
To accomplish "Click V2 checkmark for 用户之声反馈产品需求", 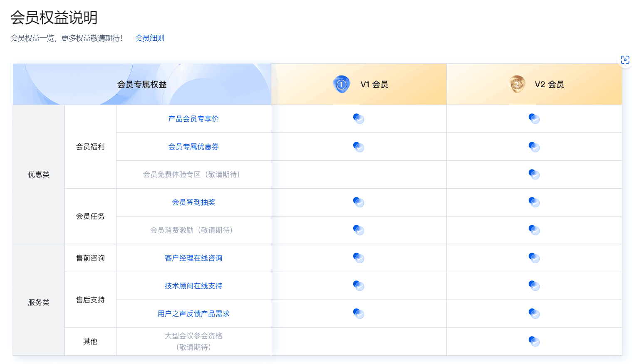I will coord(534,314).
